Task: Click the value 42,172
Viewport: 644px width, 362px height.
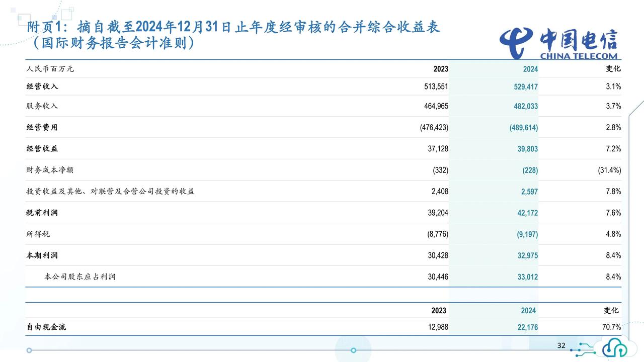Action: tap(528, 213)
